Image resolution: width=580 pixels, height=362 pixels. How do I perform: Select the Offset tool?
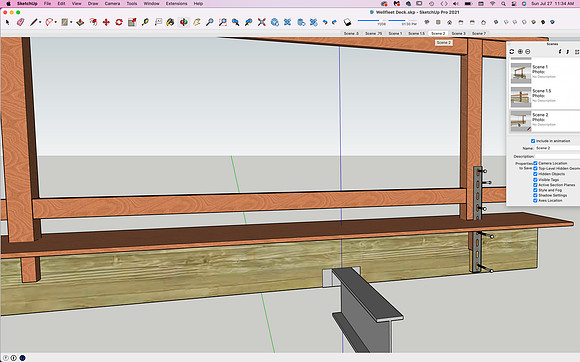click(x=93, y=22)
